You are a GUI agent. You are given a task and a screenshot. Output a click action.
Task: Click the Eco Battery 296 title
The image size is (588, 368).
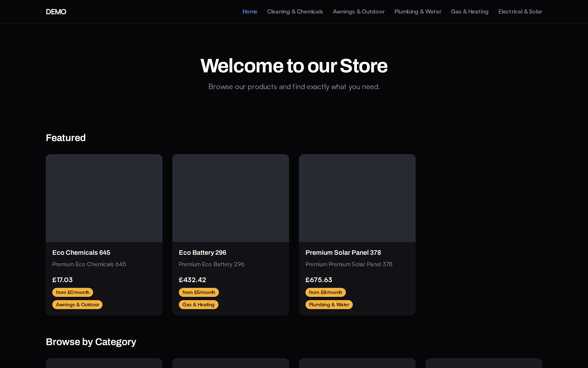[x=202, y=253]
